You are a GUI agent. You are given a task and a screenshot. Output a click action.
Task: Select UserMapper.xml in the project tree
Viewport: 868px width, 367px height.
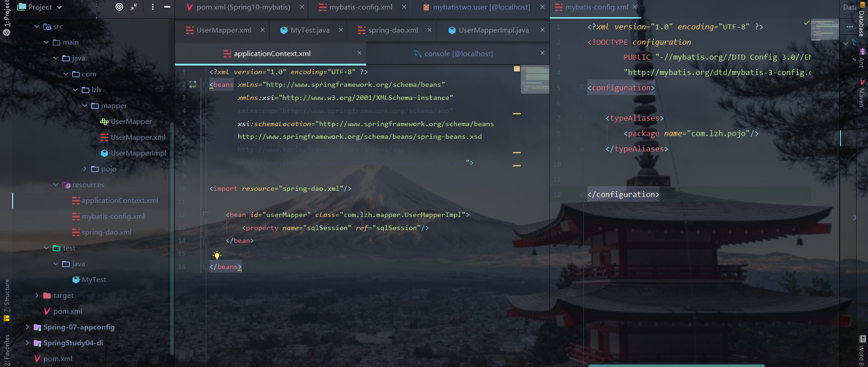(138, 137)
